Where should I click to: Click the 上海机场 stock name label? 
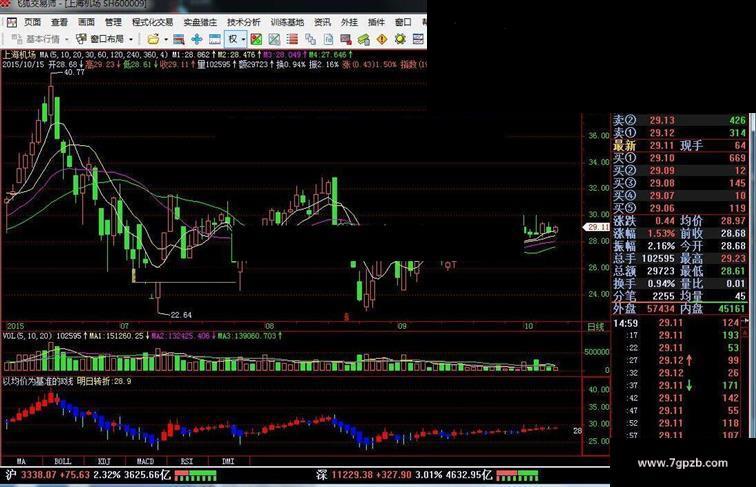pyautogui.click(x=19, y=54)
